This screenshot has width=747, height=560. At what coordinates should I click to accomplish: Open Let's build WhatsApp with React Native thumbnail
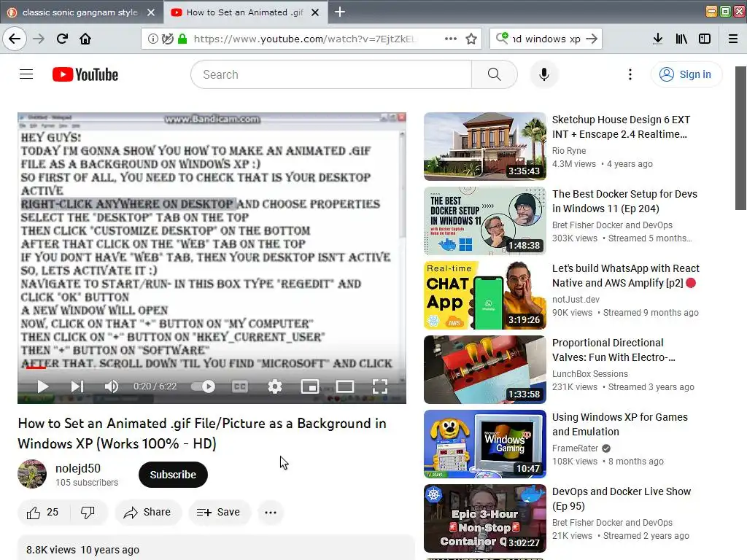(485, 295)
